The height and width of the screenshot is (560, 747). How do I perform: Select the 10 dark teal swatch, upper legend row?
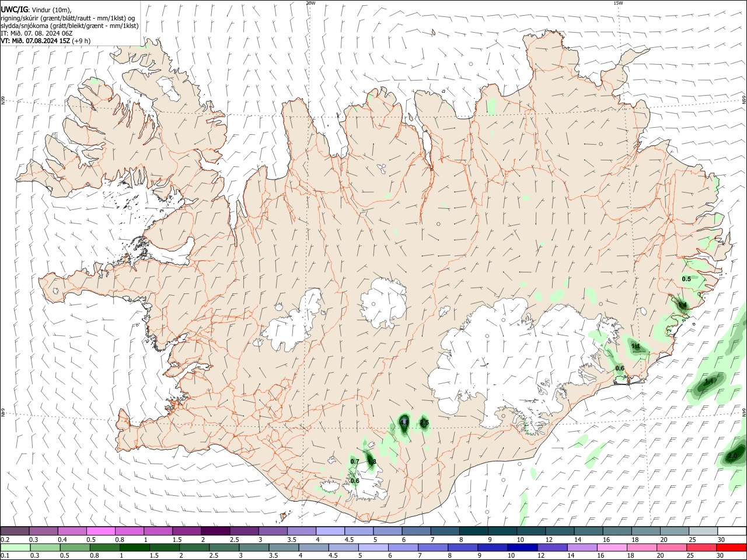pos(531,531)
